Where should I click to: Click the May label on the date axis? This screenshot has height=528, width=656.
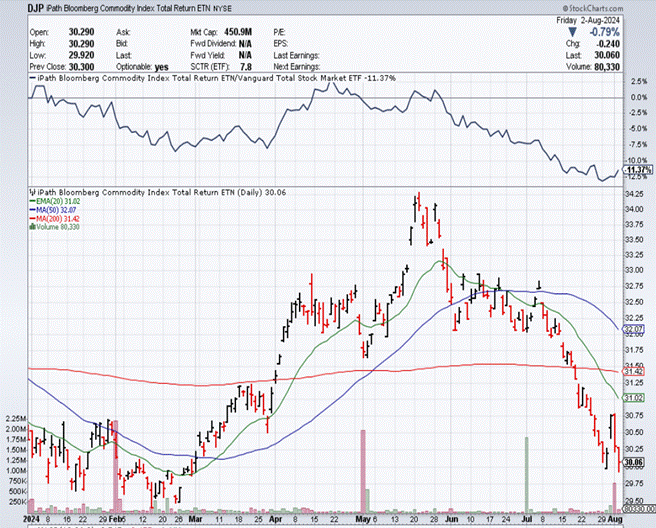pos(363,519)
